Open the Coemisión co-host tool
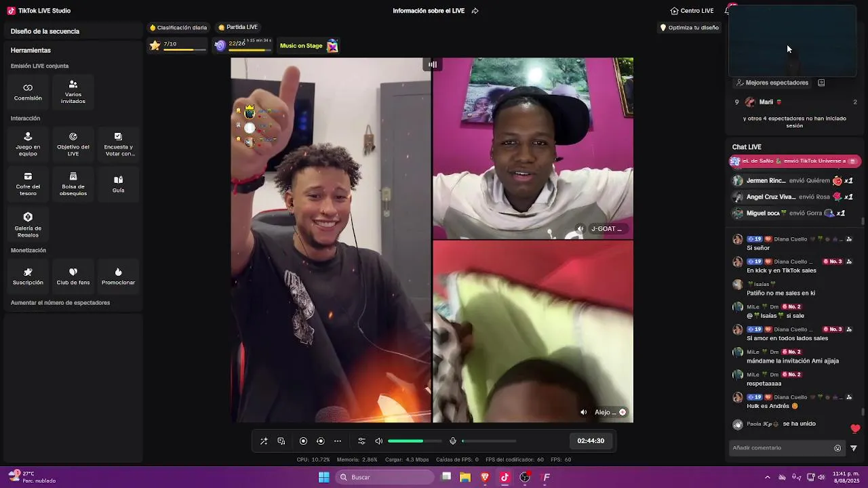 (28, 91)
